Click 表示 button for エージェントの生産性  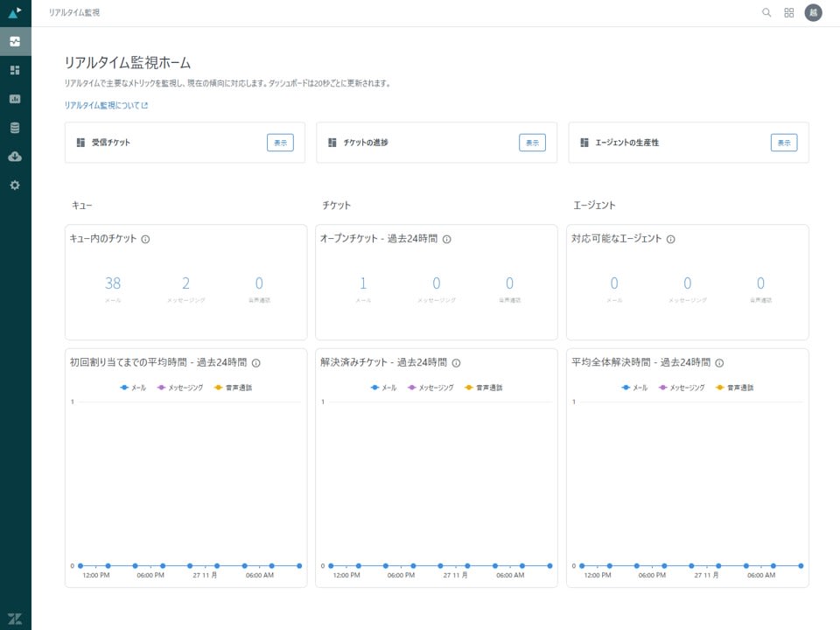point(784,143)
